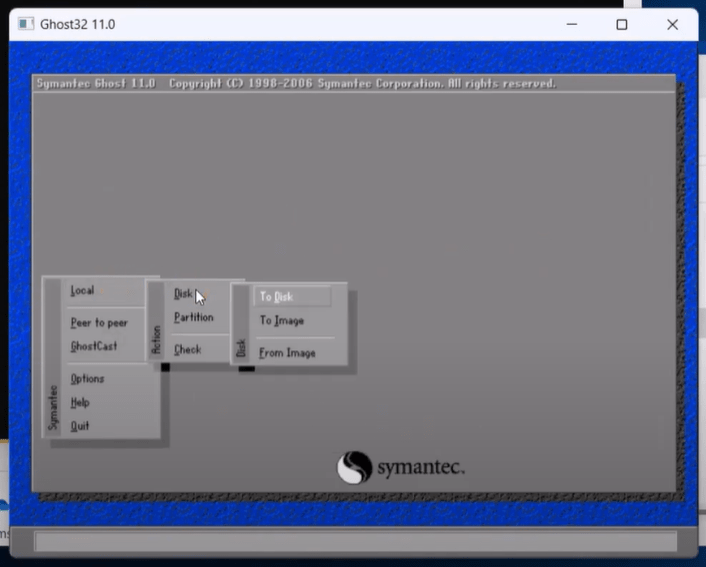Click the Symantec yin-yang logo
This screenshot has height=567, width=706.
click(x=355, y=468)
